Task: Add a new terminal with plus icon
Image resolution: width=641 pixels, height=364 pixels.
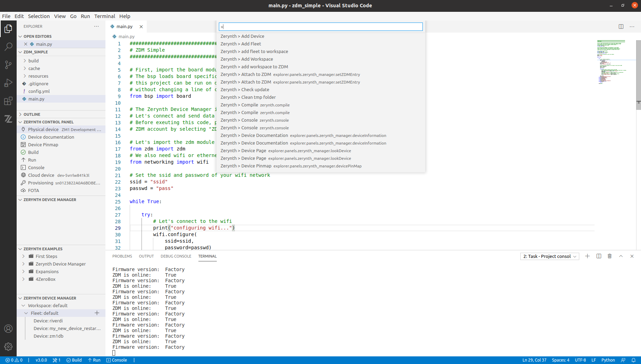Action: 587,256
